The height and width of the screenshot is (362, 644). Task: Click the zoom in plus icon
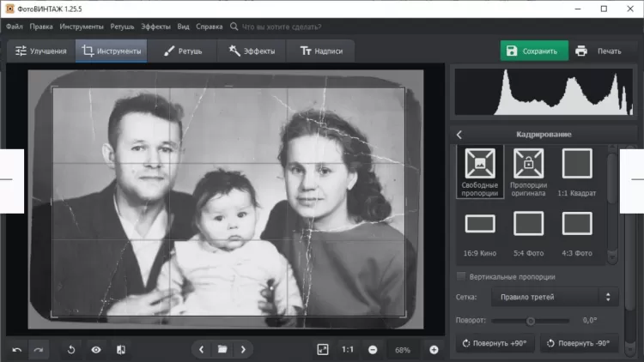click(x=434, y=350)
